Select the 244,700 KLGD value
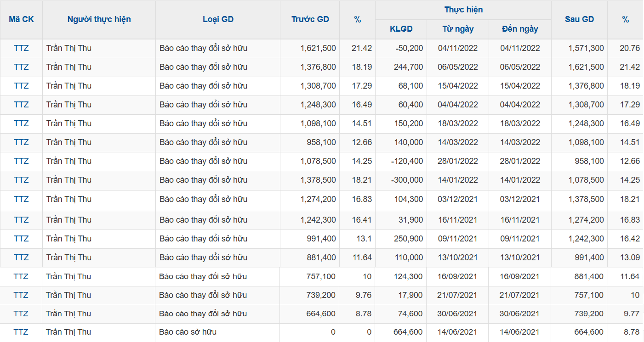The width and height of the screenshot is (644, 342). tap(408, 67)
